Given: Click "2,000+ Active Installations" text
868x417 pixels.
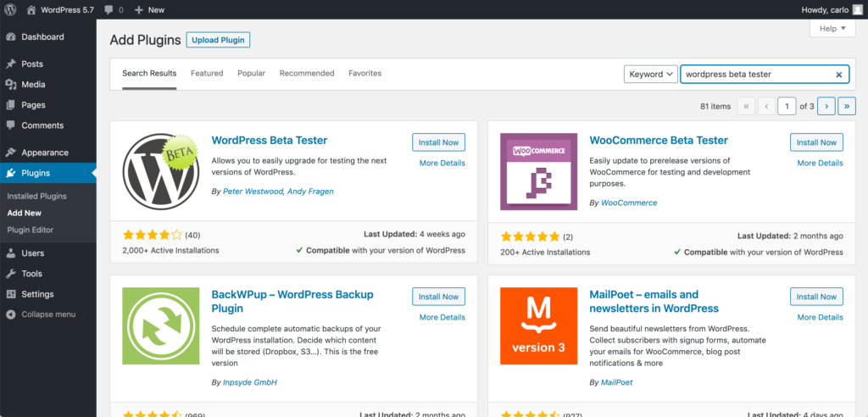Looking at the screenshot, I should click(x=170, y=250).
